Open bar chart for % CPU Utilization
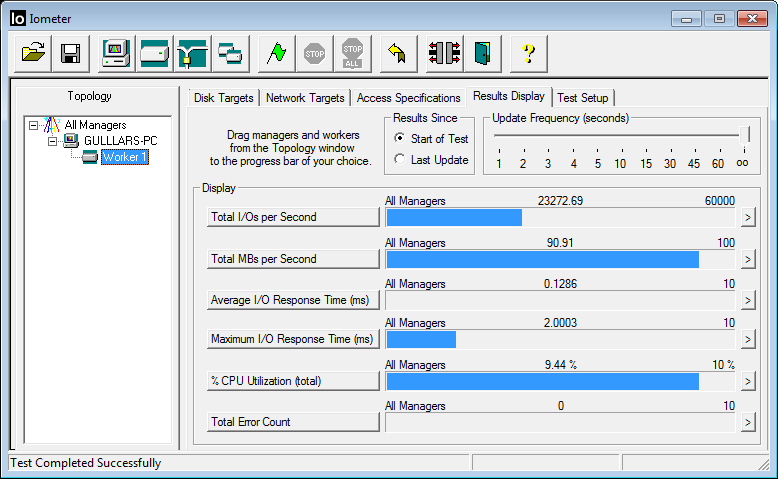The image size is (778, 479). click(x=748, y=381)
